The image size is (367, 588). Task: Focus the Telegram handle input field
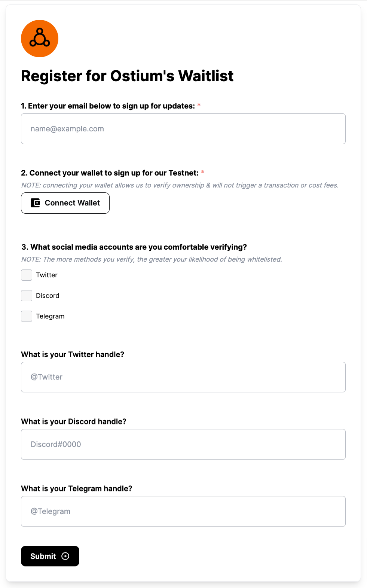(183, 511)
